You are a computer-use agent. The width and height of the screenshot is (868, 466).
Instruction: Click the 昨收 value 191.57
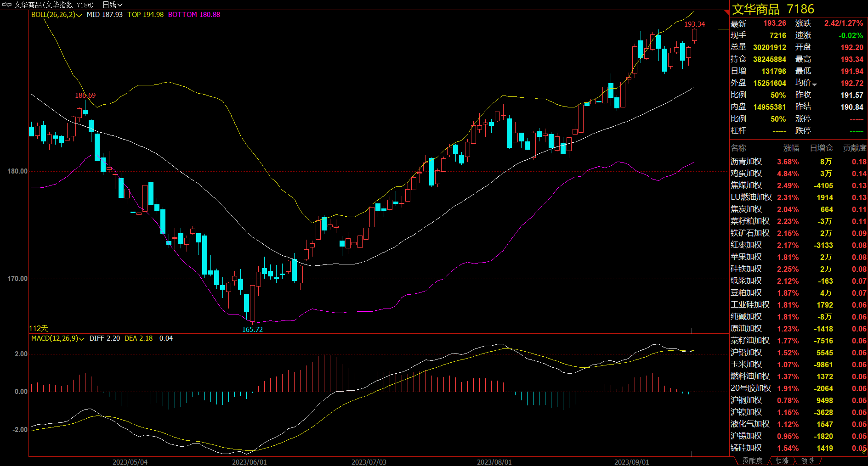pyautogui.click(x=852, y=95)
